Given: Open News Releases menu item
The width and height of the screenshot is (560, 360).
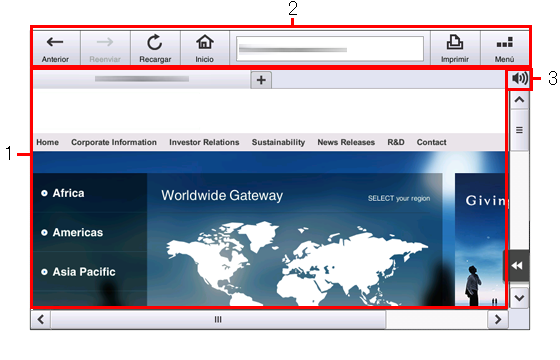Looking at the screenshot, I should tap(346, 142).
